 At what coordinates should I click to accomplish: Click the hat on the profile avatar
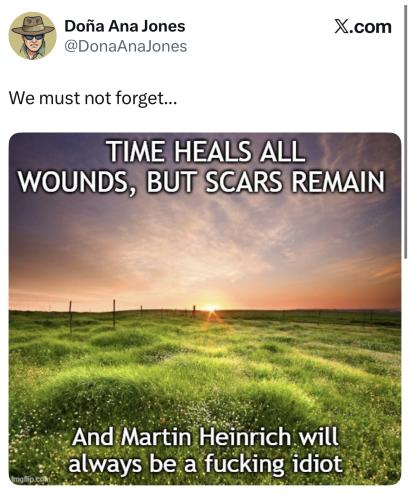pyautogui.click(x=33, y=27)
